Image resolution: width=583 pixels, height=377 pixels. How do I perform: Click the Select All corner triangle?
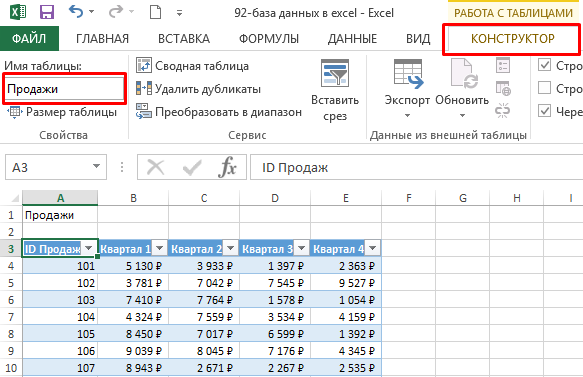point(15,198)
